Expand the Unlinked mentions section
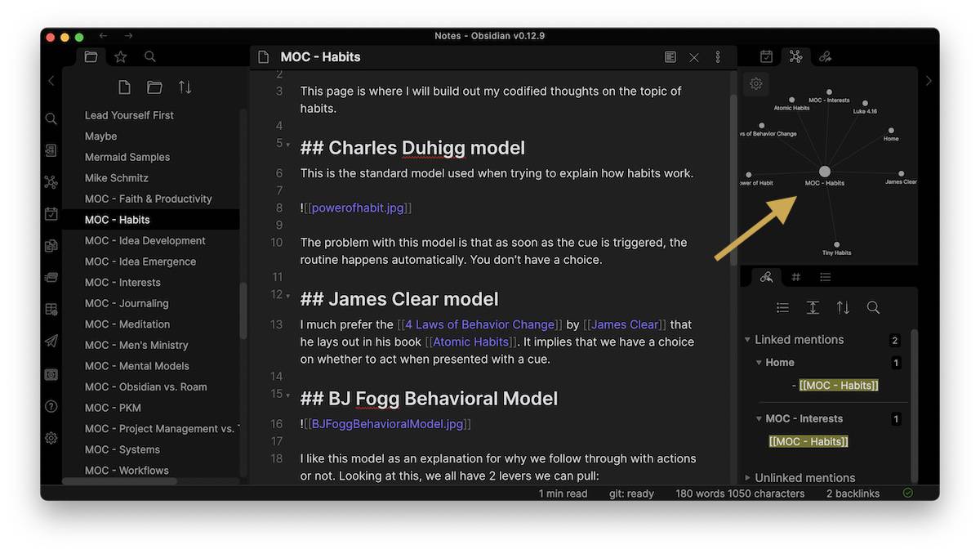Screen dimensions: 980x554 pyautogui.click(x=747, y=478)
